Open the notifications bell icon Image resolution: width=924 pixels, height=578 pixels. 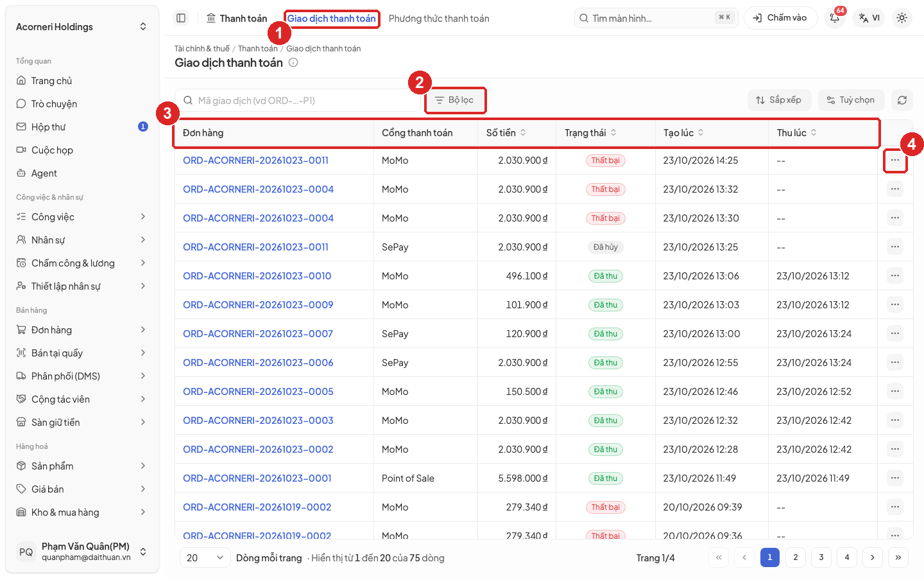pos(835,18)
